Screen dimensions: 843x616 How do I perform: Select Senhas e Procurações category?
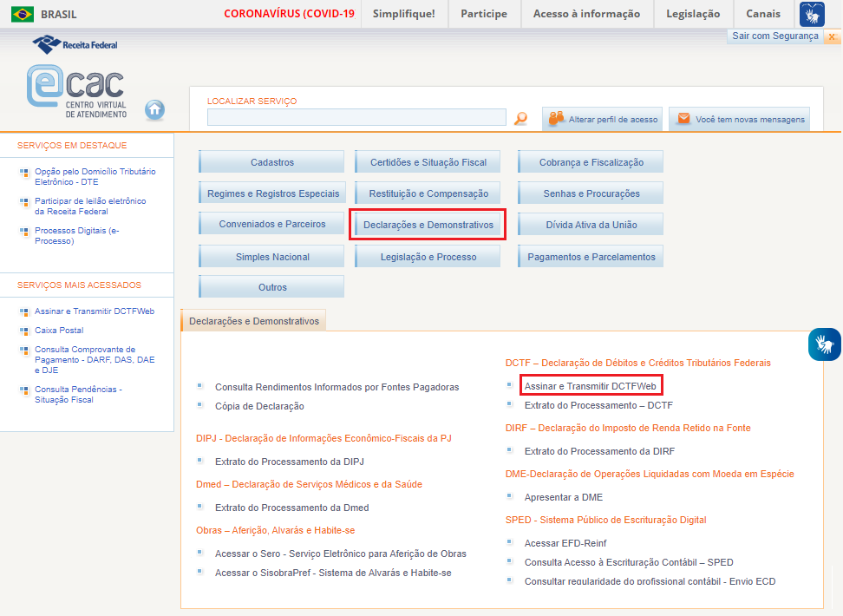pyautogui.click(x=591, y=193)
